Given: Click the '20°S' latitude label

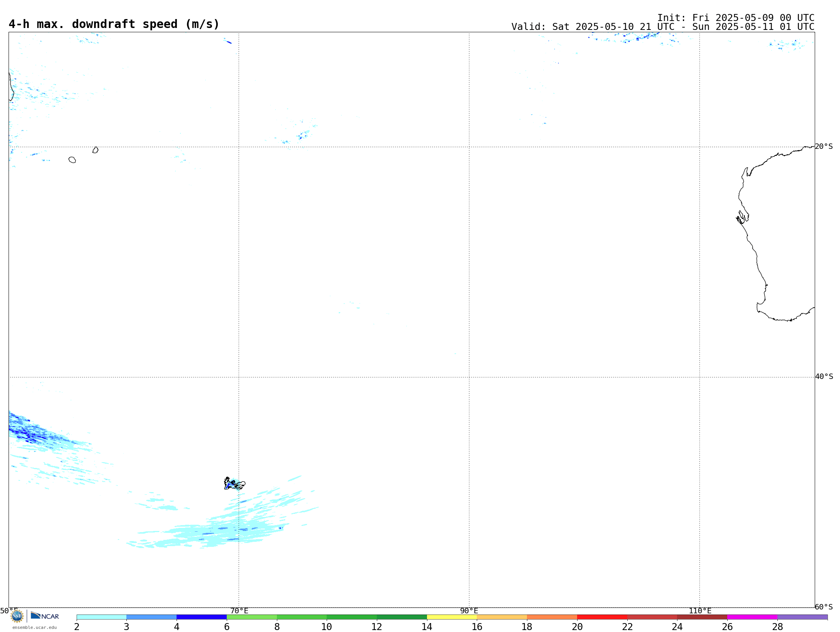Looking at the screenshot, I should 824,147.
